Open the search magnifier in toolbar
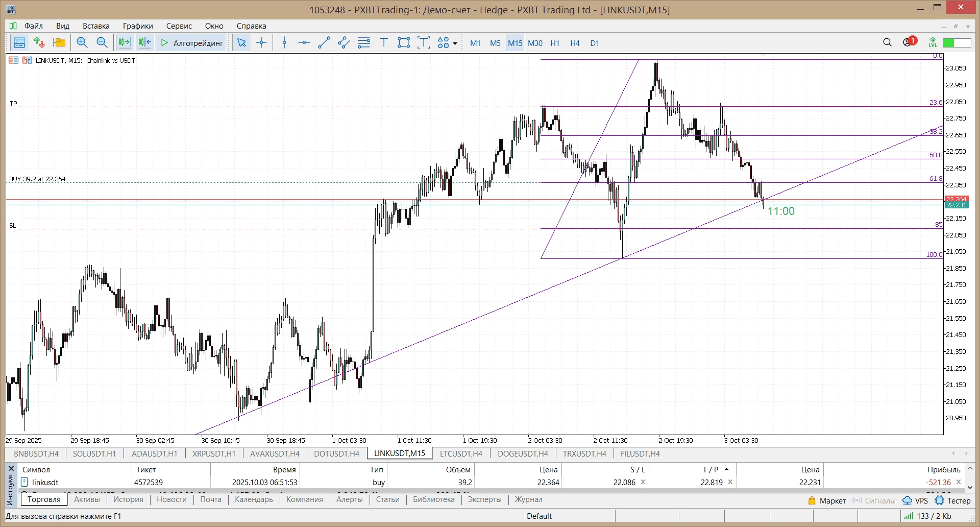 point(887,43)
